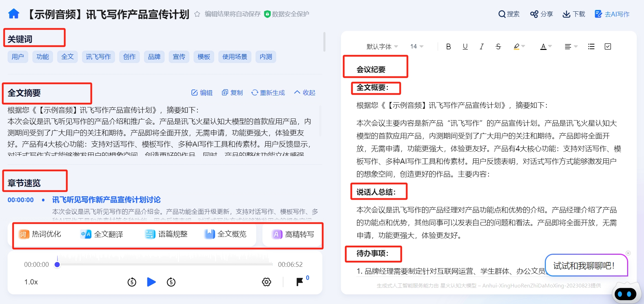644x304 pixels.
Task: Regenerate the summary (重新生成)
Action: (x=268, y=93)
